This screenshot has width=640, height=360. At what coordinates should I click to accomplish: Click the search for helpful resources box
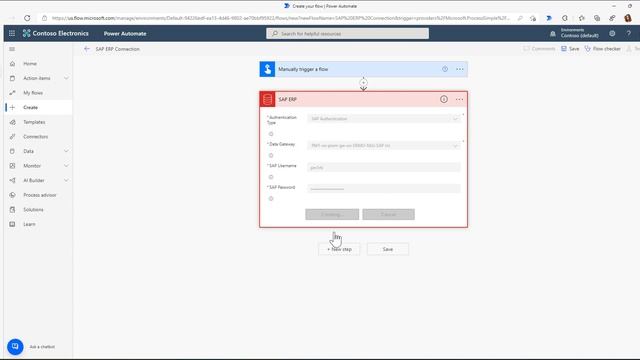347,33
